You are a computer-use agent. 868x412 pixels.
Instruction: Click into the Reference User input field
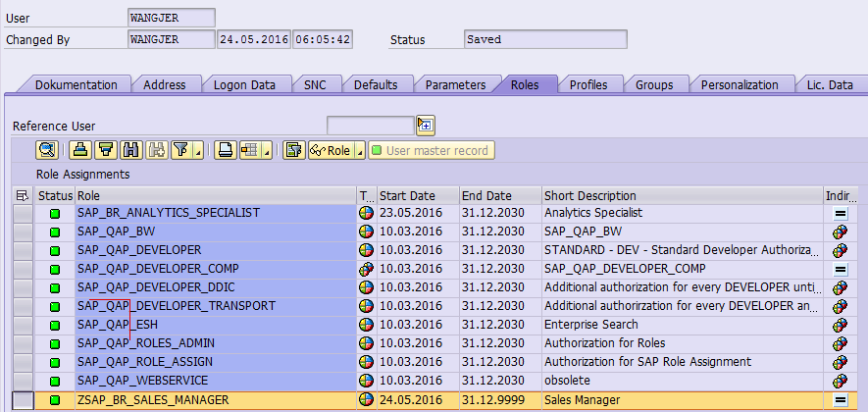(371, 126)
